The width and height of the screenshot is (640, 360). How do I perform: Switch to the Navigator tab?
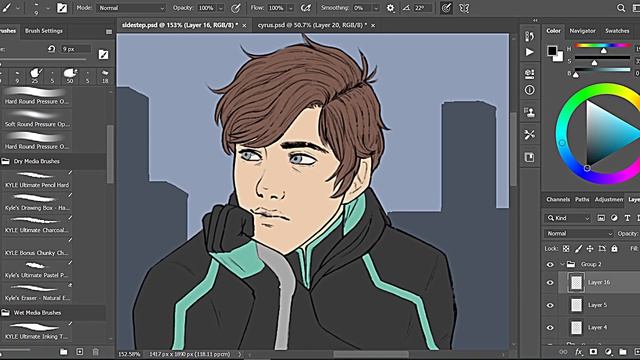(582, 31)
